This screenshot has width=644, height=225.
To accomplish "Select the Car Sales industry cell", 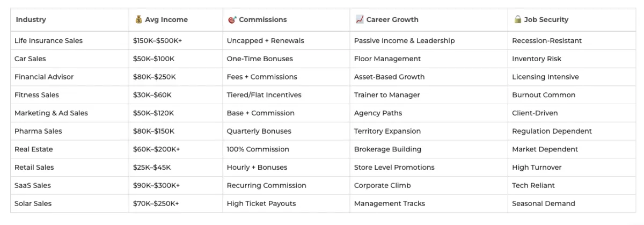I will [x=30, y=59].
